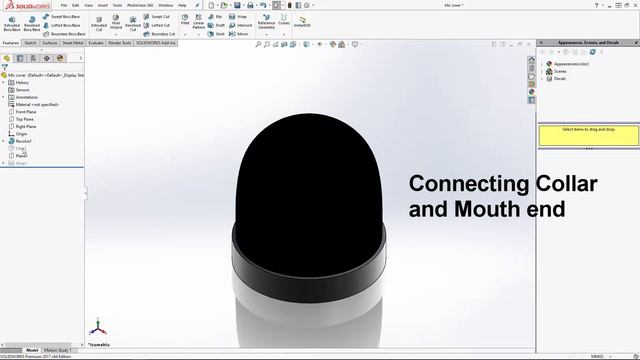Image resolution: width=640 pixels, height=360 pixels.
Task: Click the Instant3D toggle
Action: click(x=302, y=22)
